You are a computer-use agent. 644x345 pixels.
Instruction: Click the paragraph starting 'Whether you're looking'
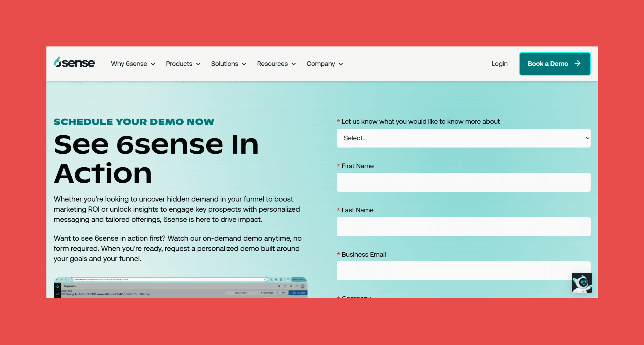pos(177,209)
